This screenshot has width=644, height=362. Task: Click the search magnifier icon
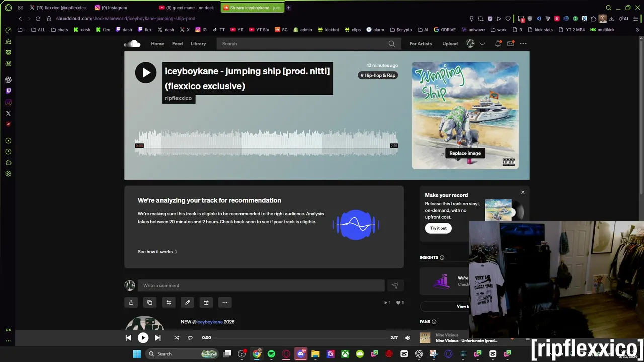(392, 44)
